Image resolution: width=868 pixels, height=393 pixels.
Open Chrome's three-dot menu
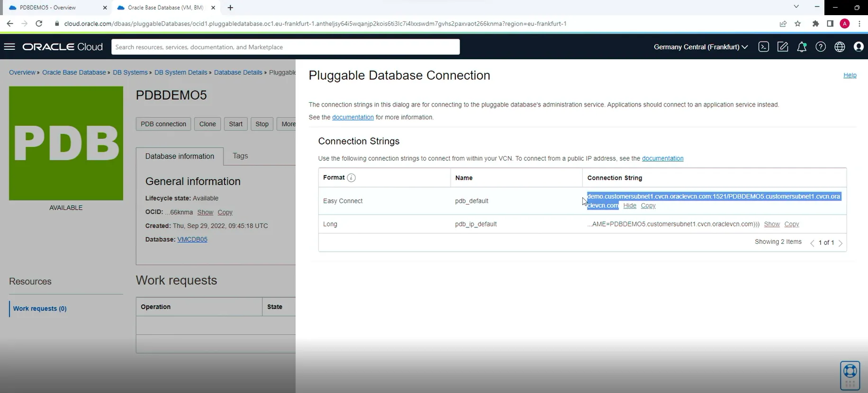pos(859,24)
